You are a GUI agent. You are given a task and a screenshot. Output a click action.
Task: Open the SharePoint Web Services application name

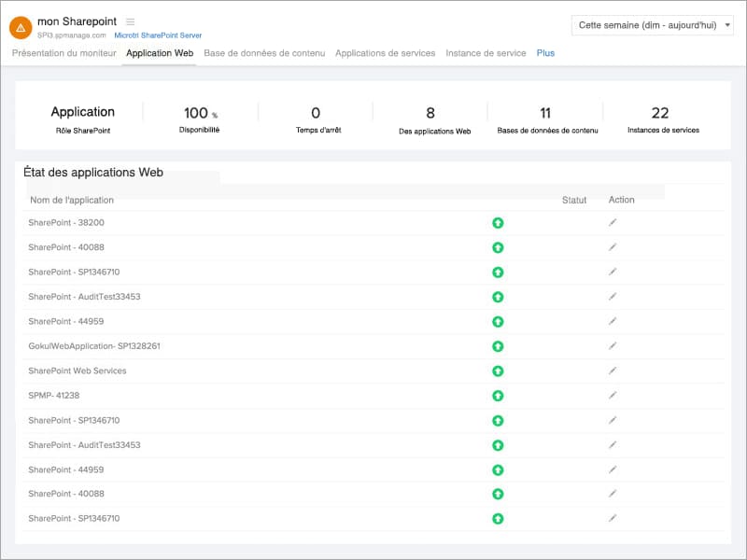(x=78, y=371)
